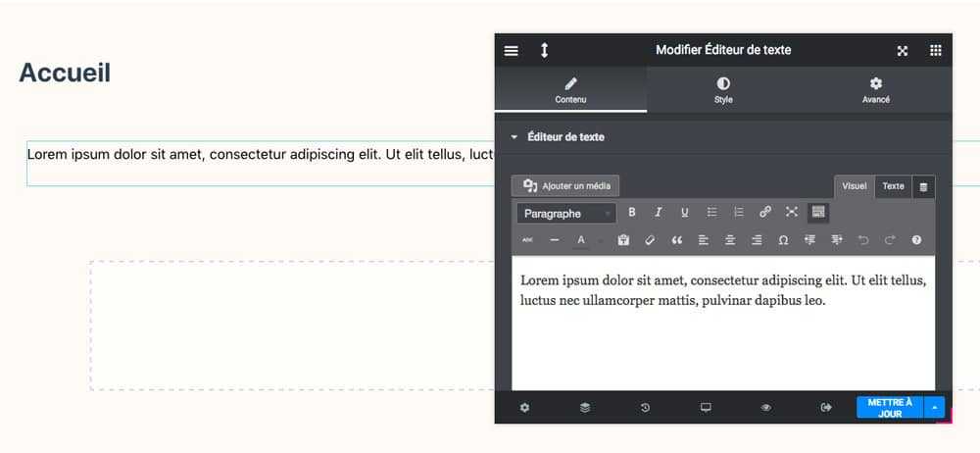Toggle the preview eye icon
This screenshot has width=980, height=453.
tap(765, 407)
